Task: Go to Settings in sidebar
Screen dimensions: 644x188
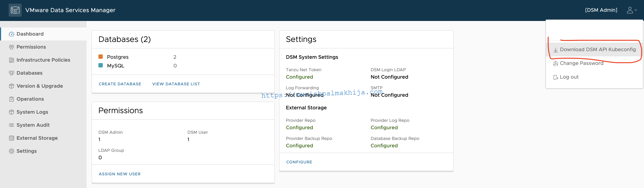Action: point(43,151)
